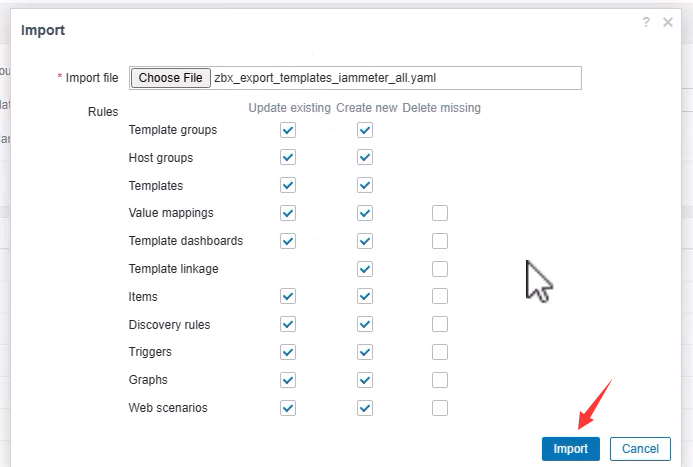Uncheck Update existing for Template groups
Viewport: 693px width, 467px height.
[x=289, y=130]
